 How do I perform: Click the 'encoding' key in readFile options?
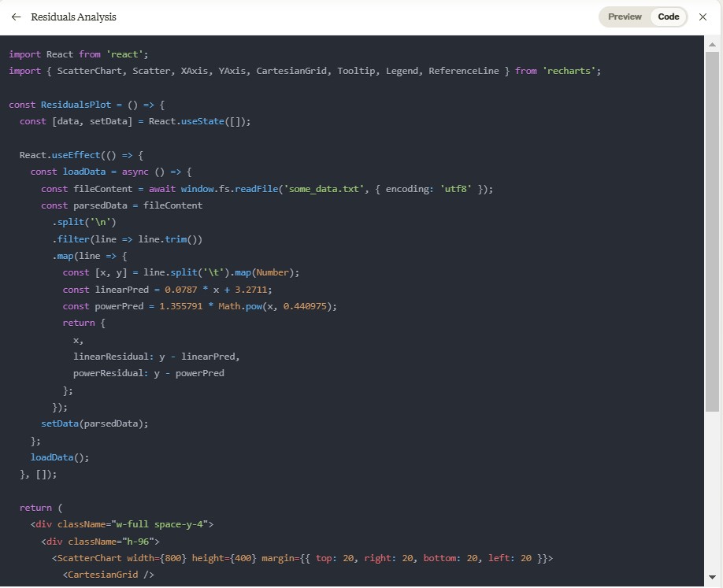407,189
